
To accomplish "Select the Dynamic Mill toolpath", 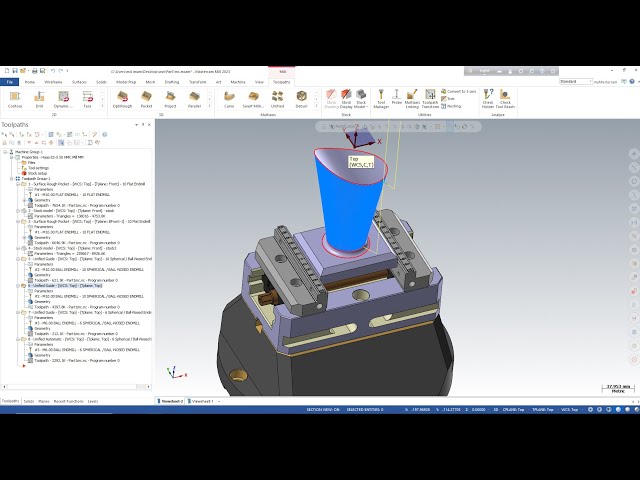I will pyautogui.click(x=63, y=100).
